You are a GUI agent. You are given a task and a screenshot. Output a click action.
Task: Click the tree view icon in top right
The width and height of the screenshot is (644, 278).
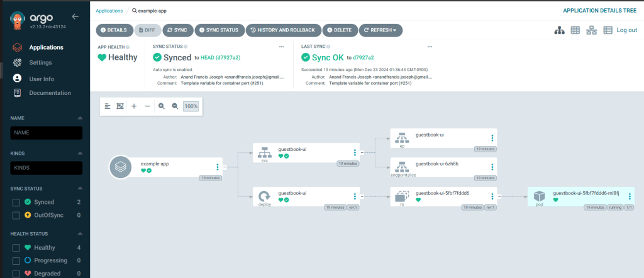coord(559,30)
